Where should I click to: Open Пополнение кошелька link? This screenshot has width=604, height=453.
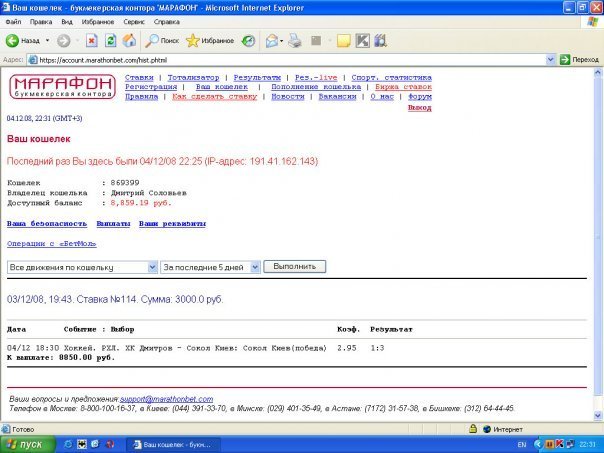pos(316,87)
